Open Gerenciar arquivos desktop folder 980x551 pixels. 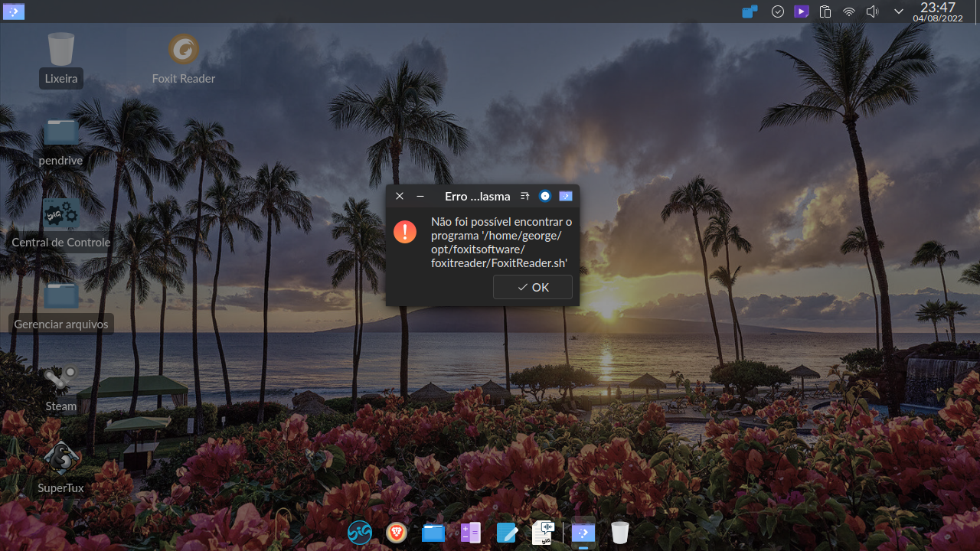point(61,297)
